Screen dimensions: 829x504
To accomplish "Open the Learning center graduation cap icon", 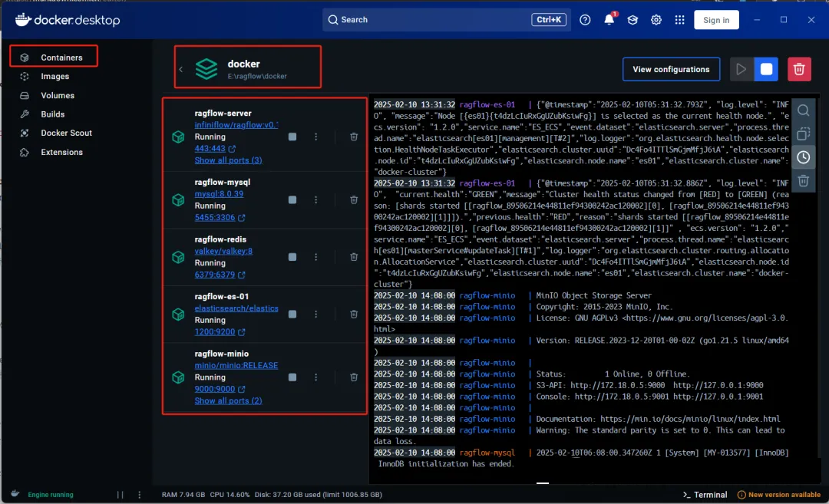I will click(x=632, y=20).
